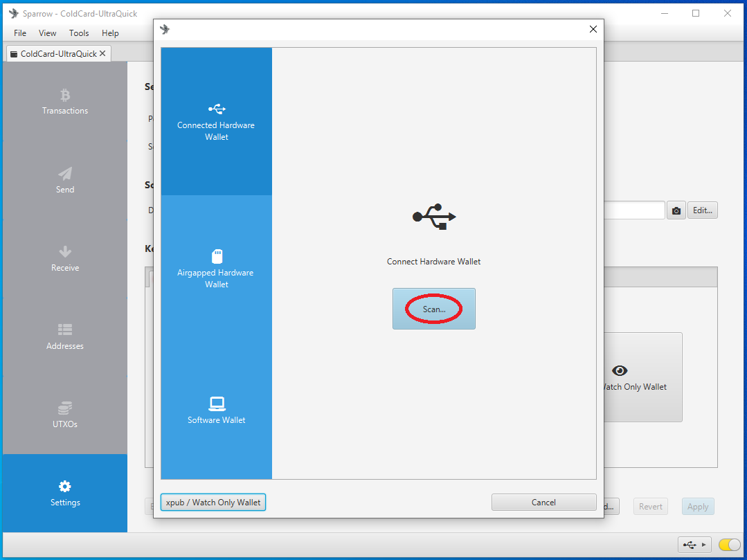
Task: Go to the Send sidebar section
Action: (x=65, y=180)
